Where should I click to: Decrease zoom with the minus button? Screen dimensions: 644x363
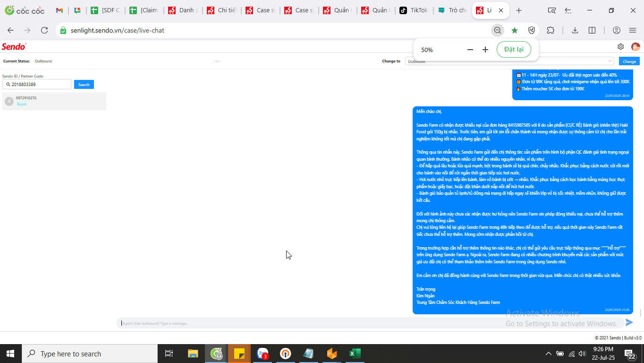[x=470, y=50]
